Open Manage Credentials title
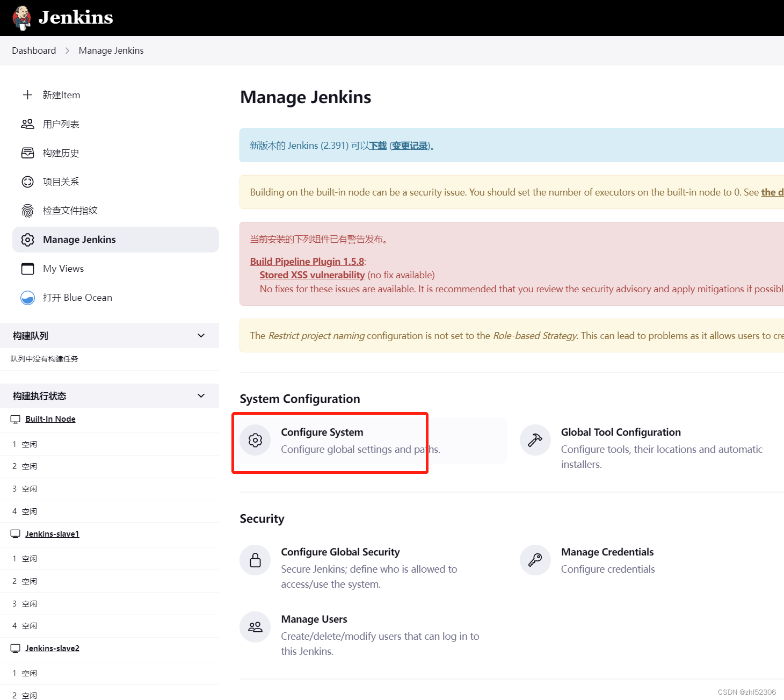784x700 pixels. click(607, 552)
